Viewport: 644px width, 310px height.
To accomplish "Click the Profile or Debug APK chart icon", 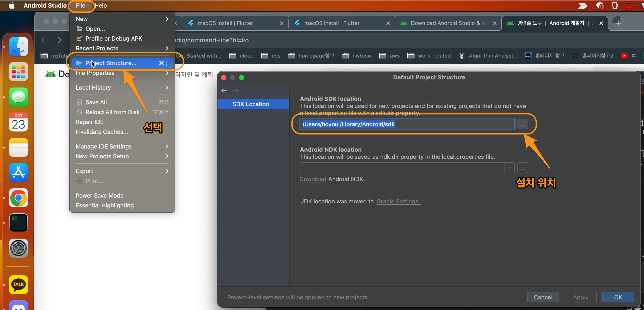I will point(79,38).
